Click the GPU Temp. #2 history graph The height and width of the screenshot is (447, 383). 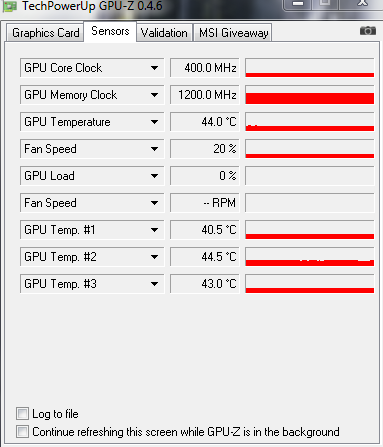310,257
